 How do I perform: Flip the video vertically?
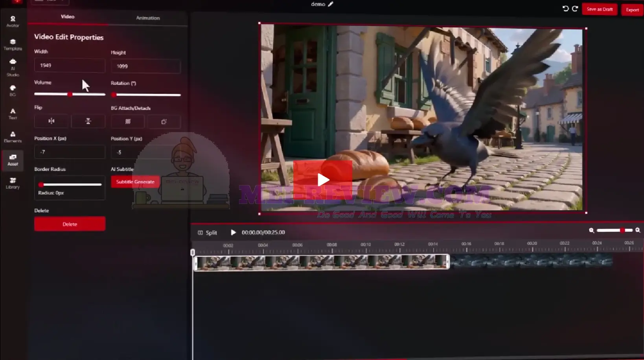pyautogui.click(x=88, y=121)
